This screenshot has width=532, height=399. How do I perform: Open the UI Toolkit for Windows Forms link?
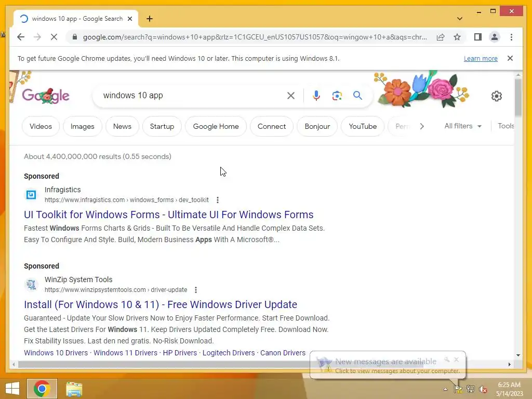pos(169,215)
